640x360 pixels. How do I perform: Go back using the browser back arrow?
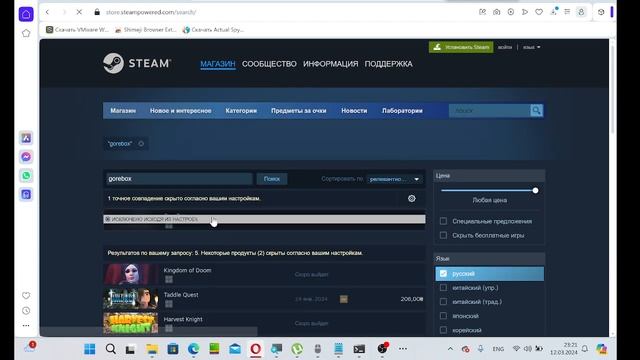(x=48, y=12)
